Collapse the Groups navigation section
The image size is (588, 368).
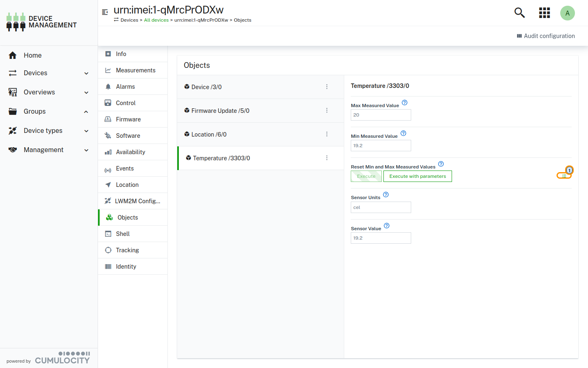coord(86,112)
